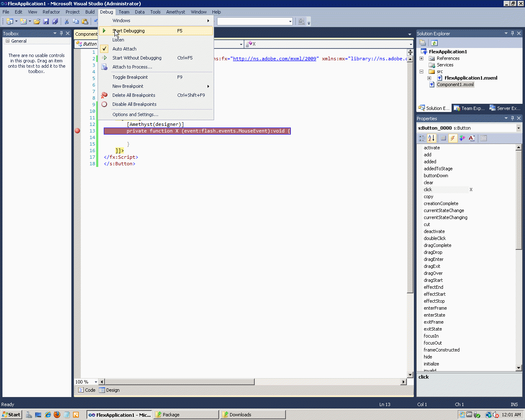The width and height of the screenshot is (525, 420).
Task: Click the Copy toolbar icon
Action: tap(76, 21)
